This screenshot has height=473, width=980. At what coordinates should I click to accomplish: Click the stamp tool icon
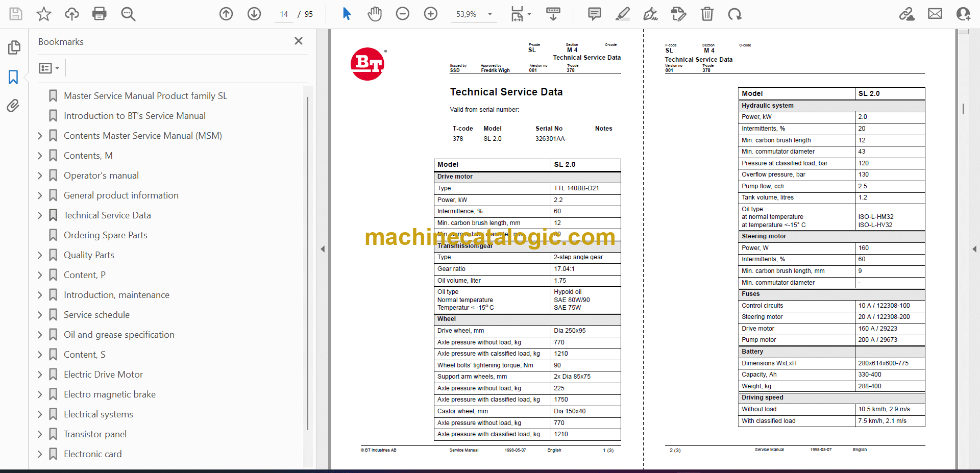point(679,14)
